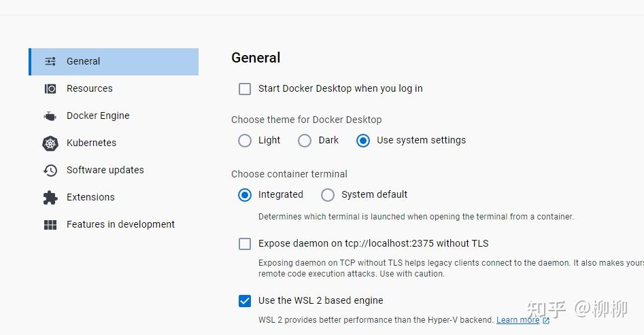
Task: Open the Kubernetes settings section
Action: pyautogui.click(x=91, y=143)
